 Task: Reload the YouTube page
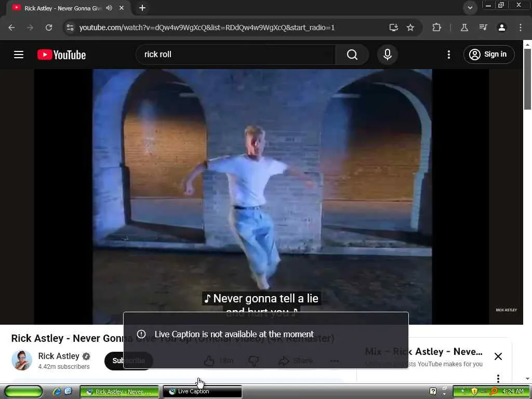click(x=49, y=28)
